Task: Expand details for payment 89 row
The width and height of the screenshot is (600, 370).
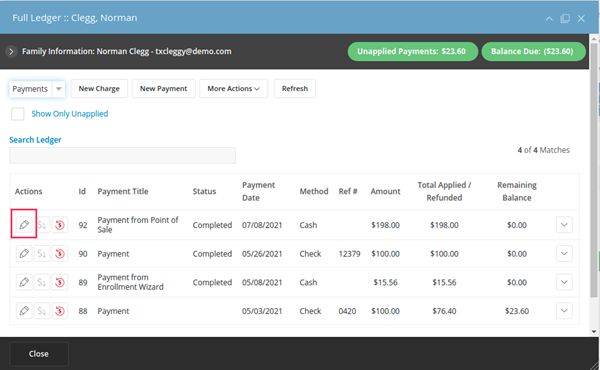Action: [x=564, y=282]
